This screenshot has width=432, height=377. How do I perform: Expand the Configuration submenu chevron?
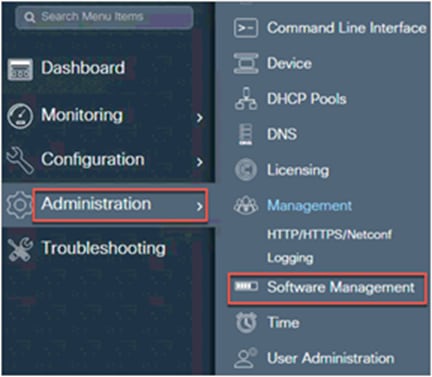[x=199, y=162]
